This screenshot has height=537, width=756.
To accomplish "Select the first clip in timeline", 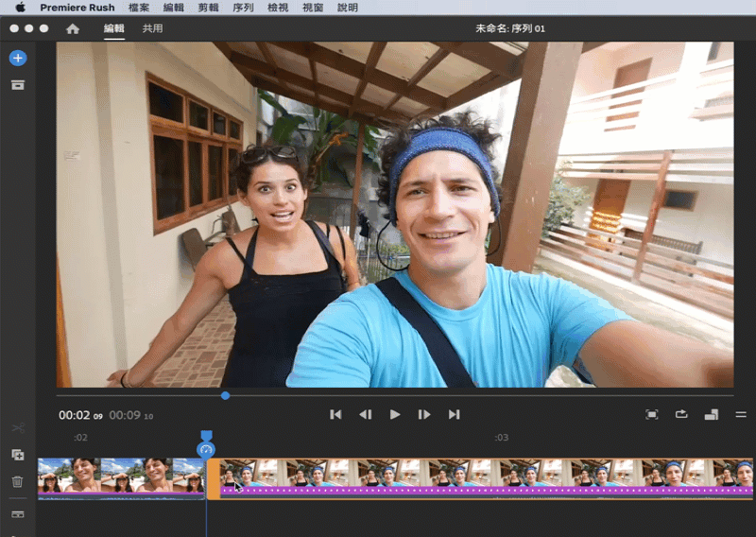I will 120,476.
